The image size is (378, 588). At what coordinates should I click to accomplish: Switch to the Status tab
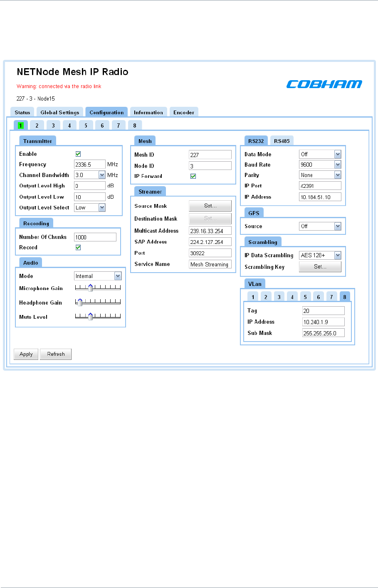coord(22,113)
